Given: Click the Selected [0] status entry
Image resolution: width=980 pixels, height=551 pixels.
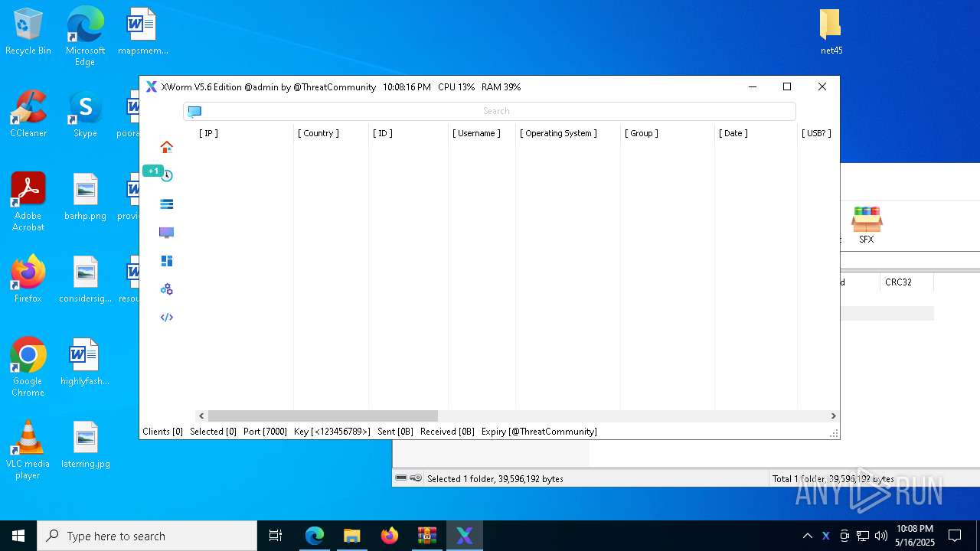Looking at the screenshot, I should 213,432.
